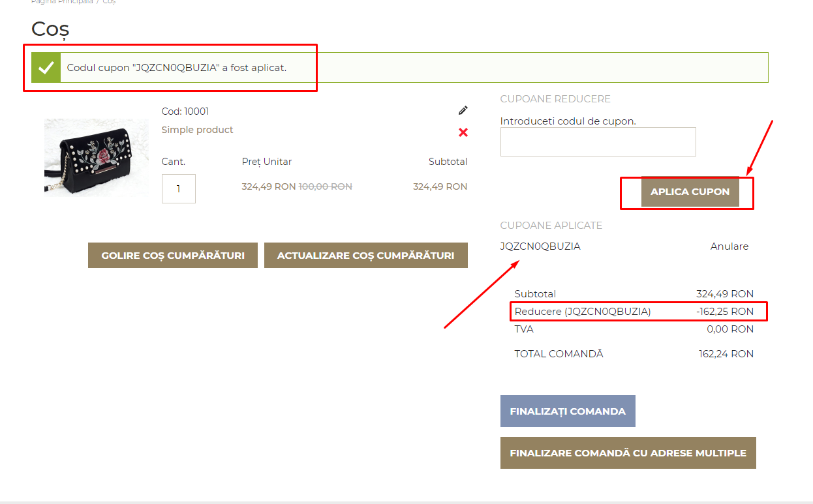Click the Reducere (JQZCN0QBUZIA) label

[583, 312]
